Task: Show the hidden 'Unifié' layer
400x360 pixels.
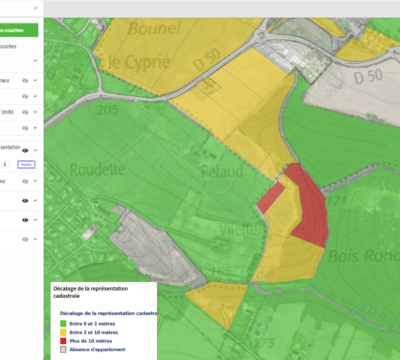Action: coord(25,112)
